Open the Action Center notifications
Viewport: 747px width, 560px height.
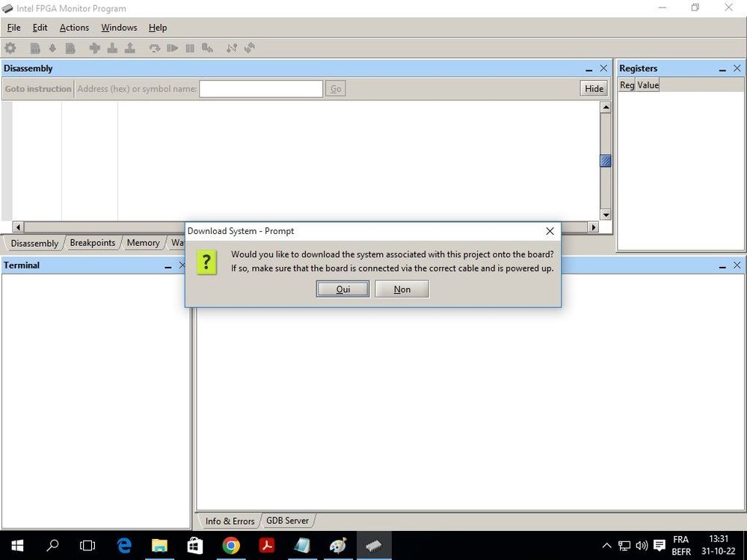(660, 546)
